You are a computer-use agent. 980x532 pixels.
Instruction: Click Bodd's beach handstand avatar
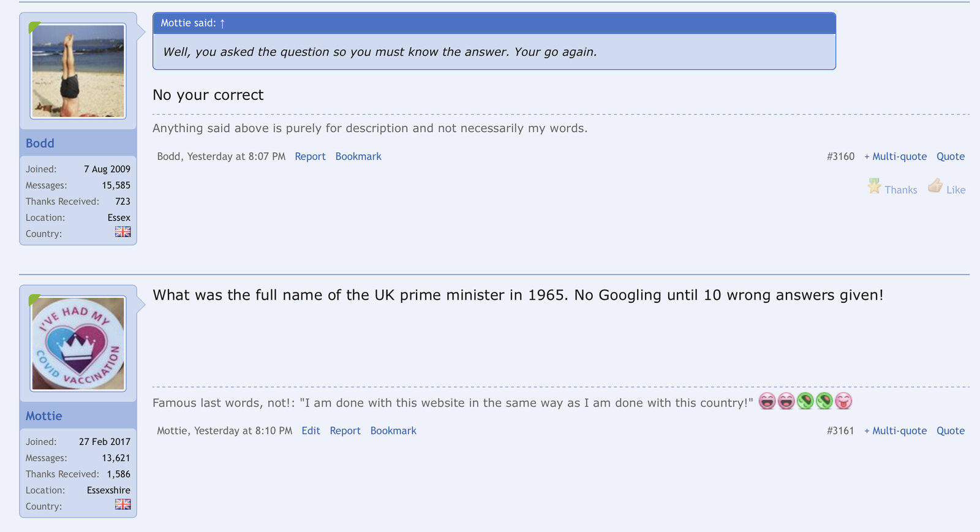pyautogui.click(x=78, y=71)
